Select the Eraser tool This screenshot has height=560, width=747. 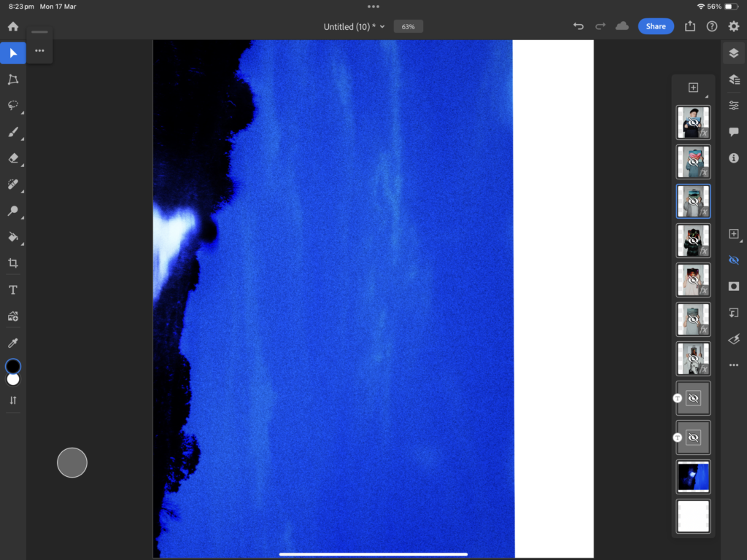point(13,158)
